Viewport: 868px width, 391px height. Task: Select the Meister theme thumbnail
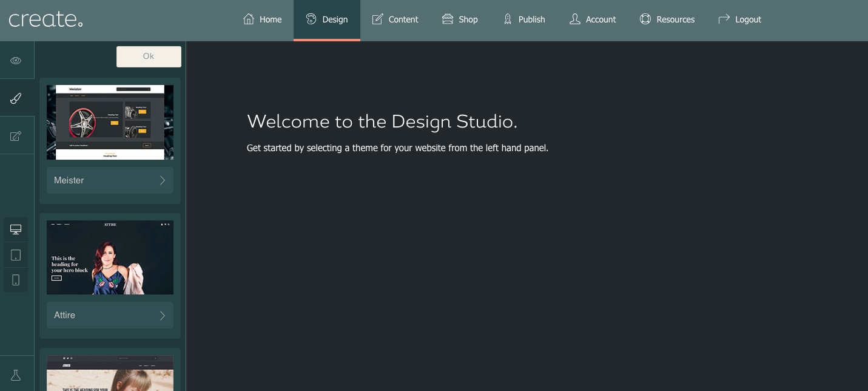point(110,122)
